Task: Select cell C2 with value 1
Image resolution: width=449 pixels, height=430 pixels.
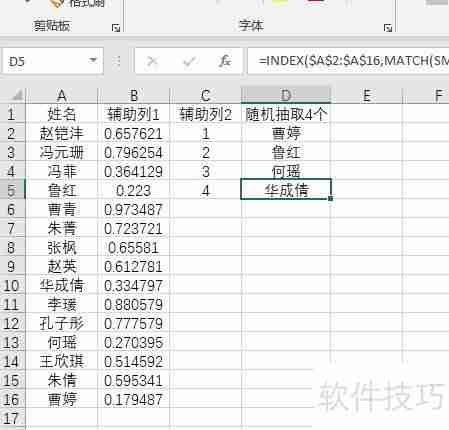Action: coord(206,134)
